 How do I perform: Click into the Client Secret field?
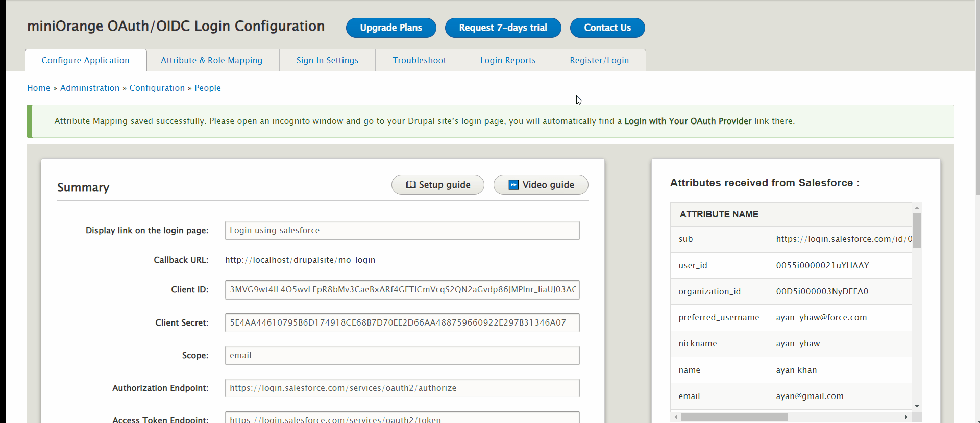tap(402, 322)
